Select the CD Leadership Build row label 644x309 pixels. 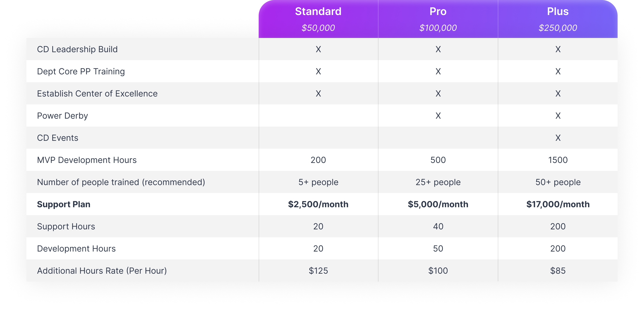77,49
